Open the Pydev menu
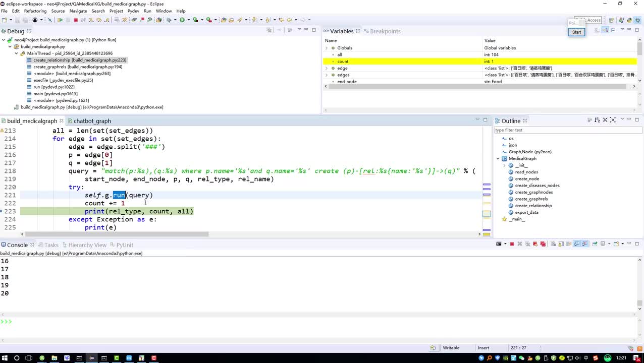 (133, 11)
